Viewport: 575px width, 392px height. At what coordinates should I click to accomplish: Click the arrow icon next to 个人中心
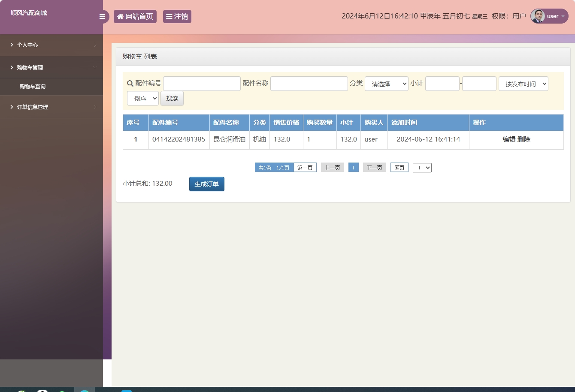pos(95,45)
